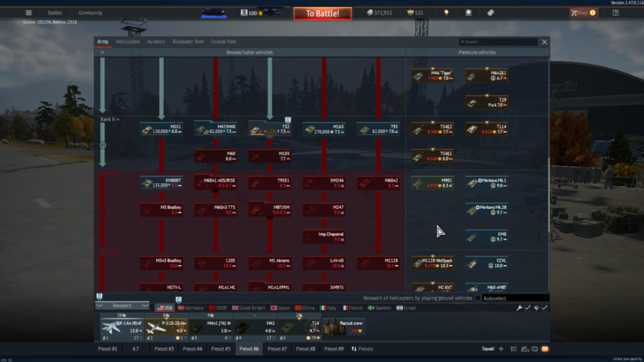Click the Silver Lions balance 372,922
The width and height of the screenshot is (644, 362).
click(379, 13)
